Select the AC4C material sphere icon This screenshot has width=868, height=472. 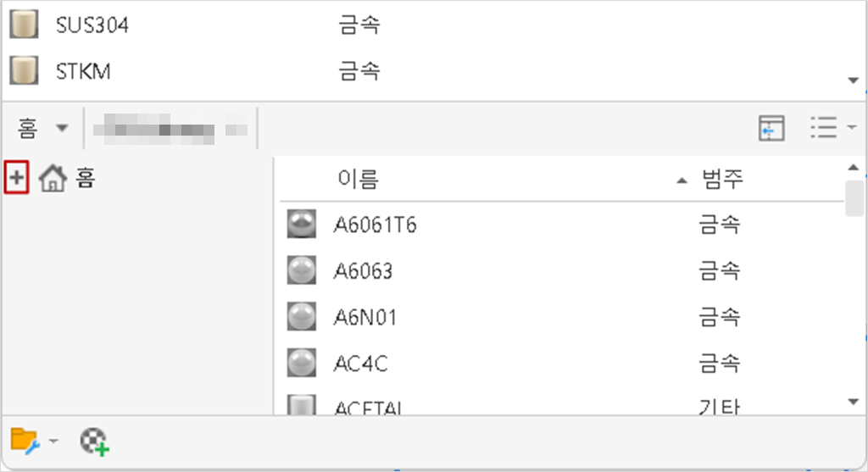(x=302, y=363)
